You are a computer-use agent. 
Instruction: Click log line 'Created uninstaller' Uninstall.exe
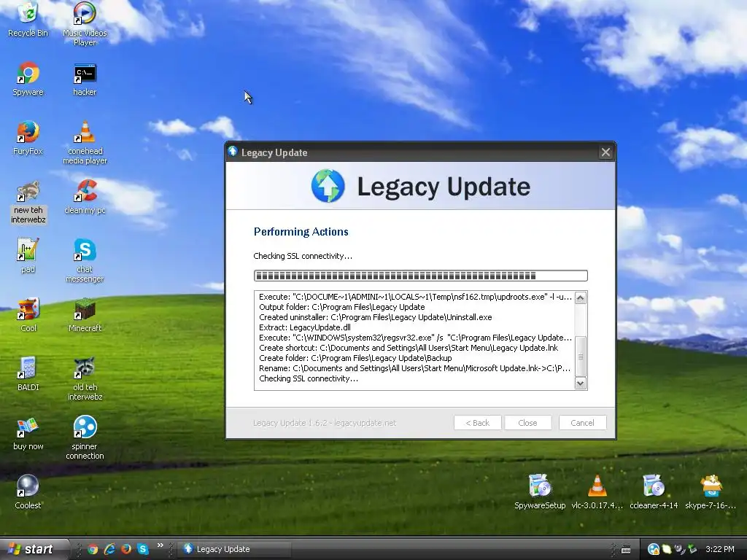coord(376,317)
